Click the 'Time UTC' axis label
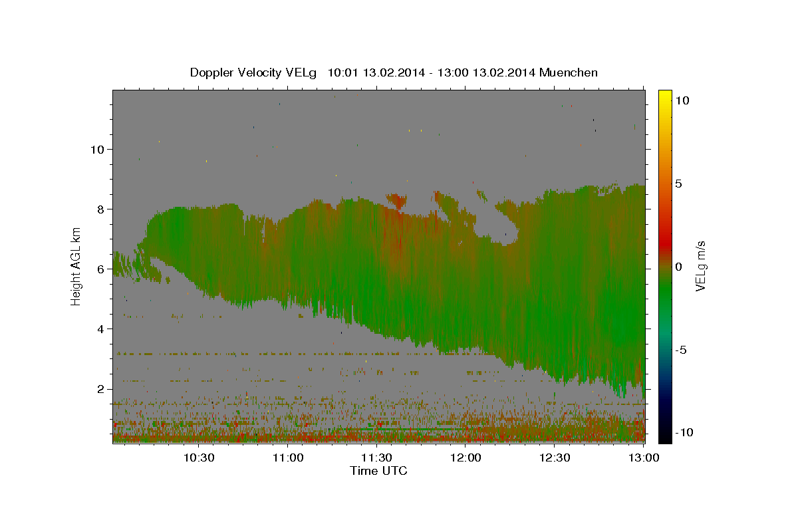Screen dimensions: 798x532 click(378, 471)
